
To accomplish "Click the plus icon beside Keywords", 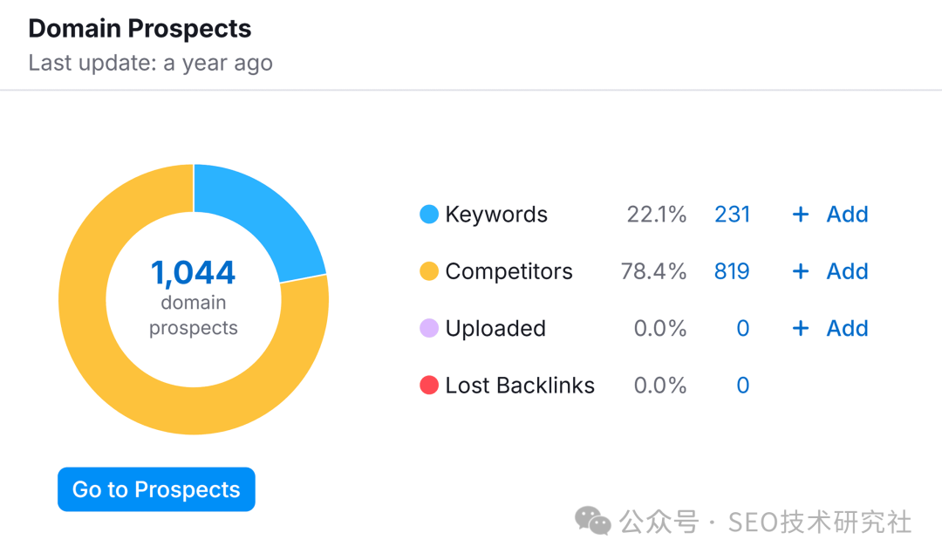I will [x=801, y=215].
